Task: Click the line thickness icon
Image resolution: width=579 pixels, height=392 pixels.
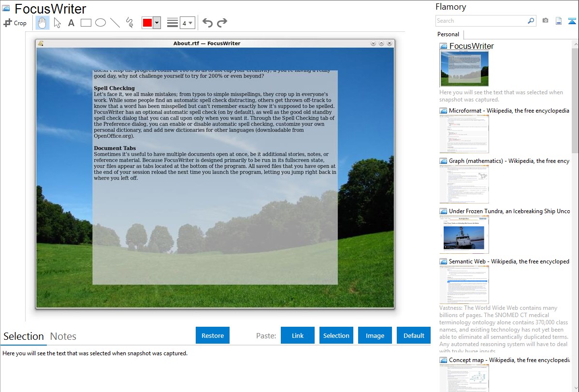Action: click(173, 23)
